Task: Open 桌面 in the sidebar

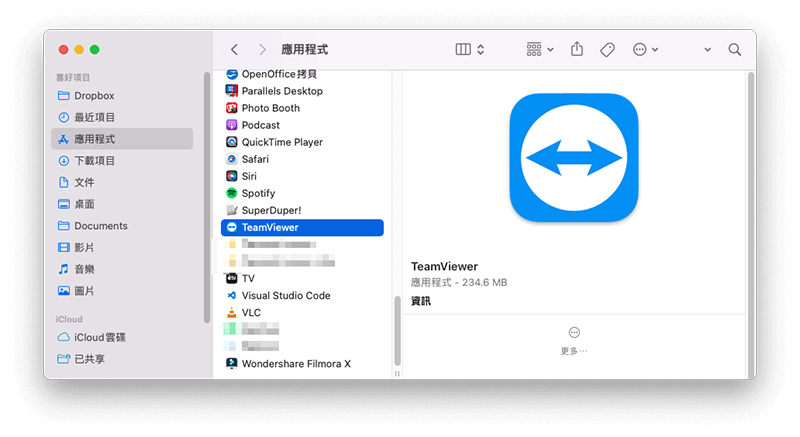Action: click(122, 204)
